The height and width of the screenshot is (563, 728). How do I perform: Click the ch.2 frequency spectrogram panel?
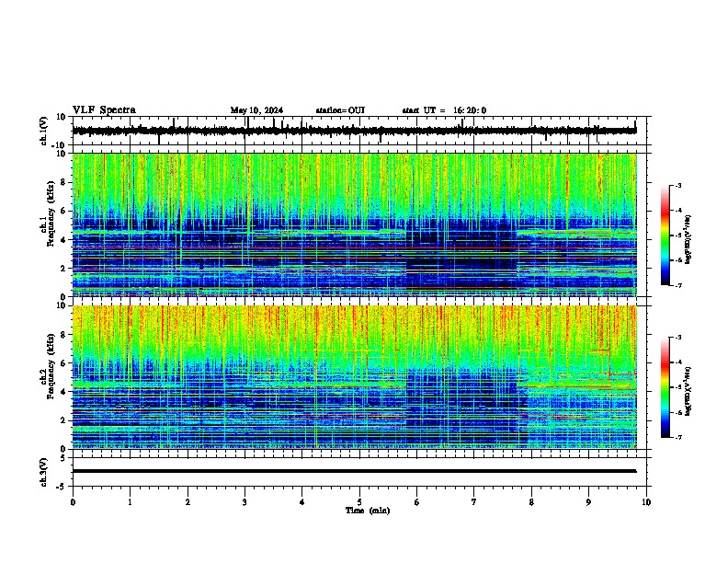354,377
